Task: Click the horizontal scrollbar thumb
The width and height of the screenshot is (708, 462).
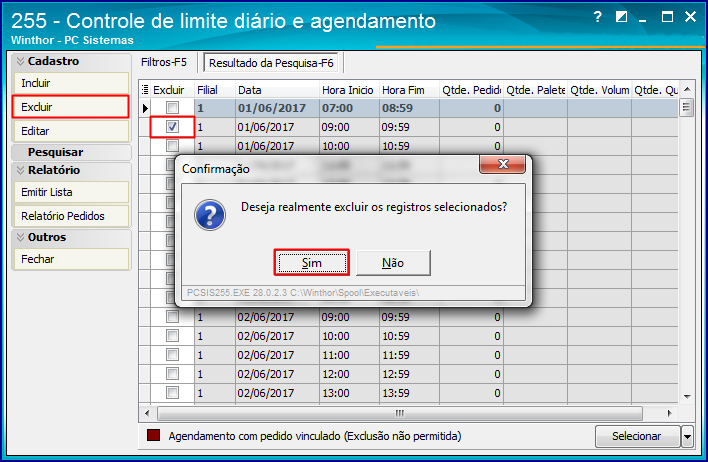Action: point(400,413)
